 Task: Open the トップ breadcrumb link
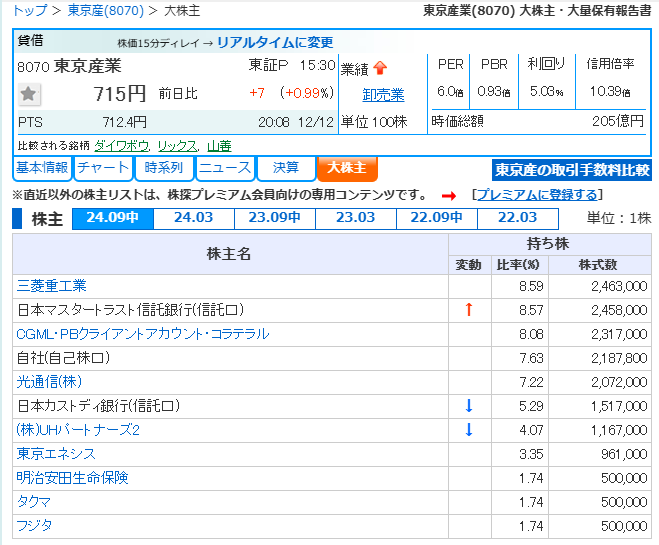point(30,11)
